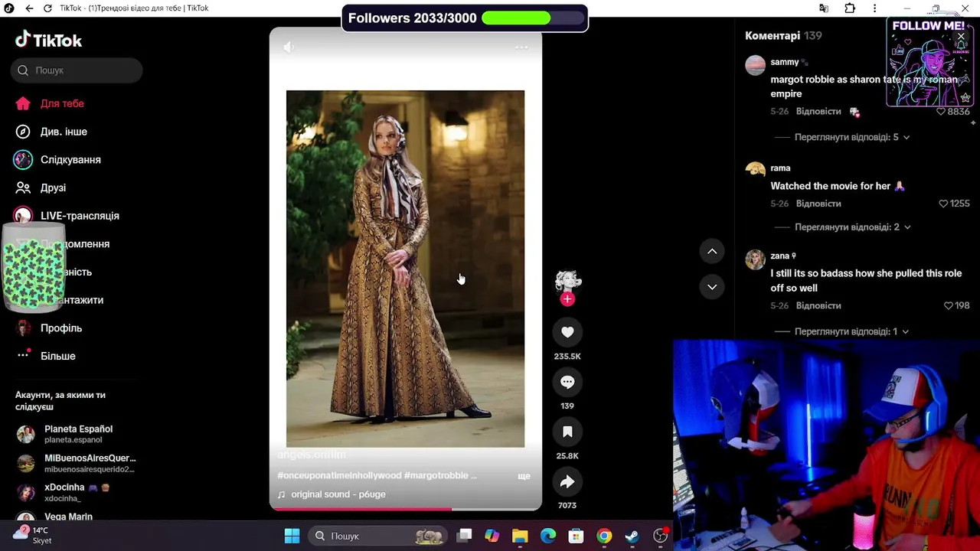The height and width of the screenshot is (551, 980).
Task: Close the FOLLOW ME overlay with its X
Action: coord(961,36)
